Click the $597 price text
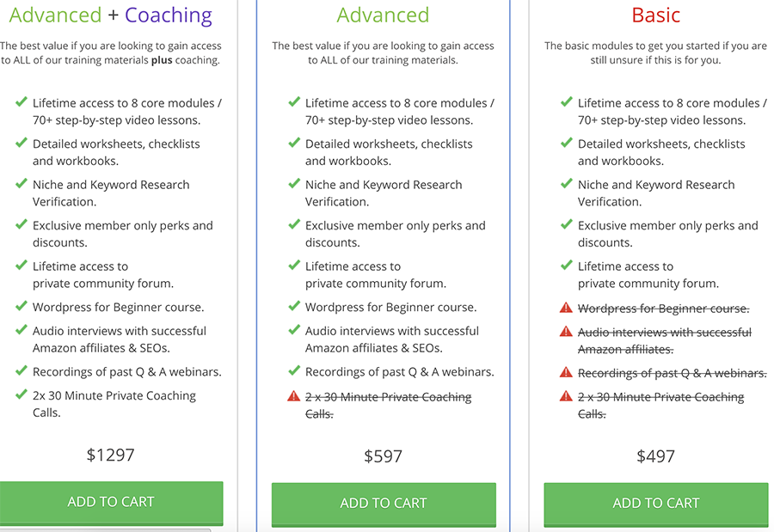774x532 pixels. 383,456
